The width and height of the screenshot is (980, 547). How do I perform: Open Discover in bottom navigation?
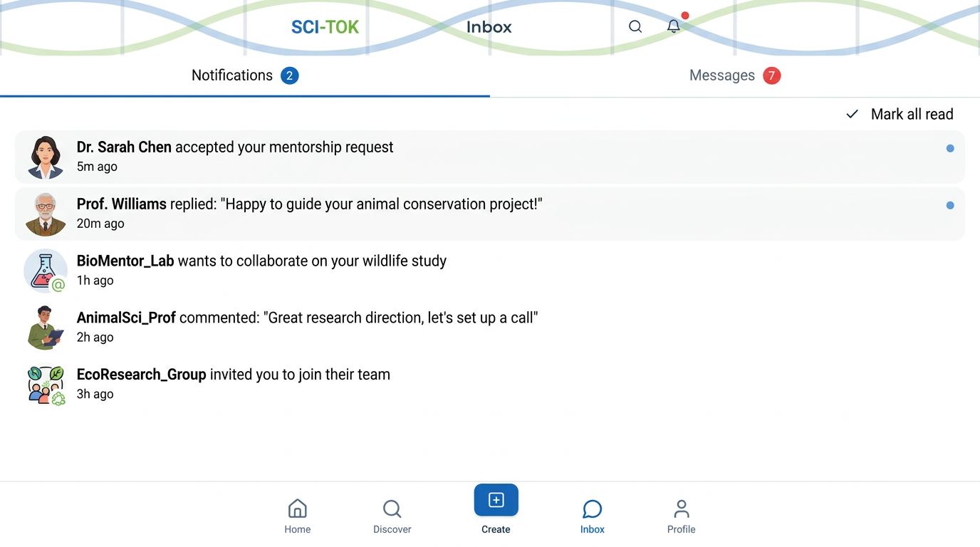pos(392,516)
